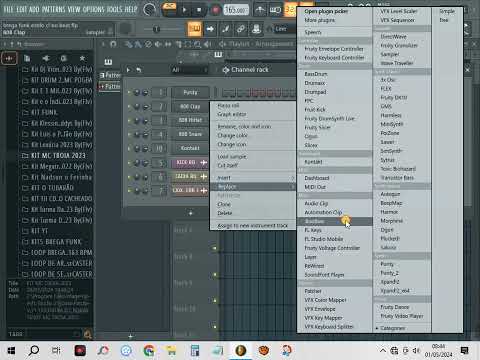Select the Funky channel button
This screenshot has height=360, width=480.
point(190,92)
